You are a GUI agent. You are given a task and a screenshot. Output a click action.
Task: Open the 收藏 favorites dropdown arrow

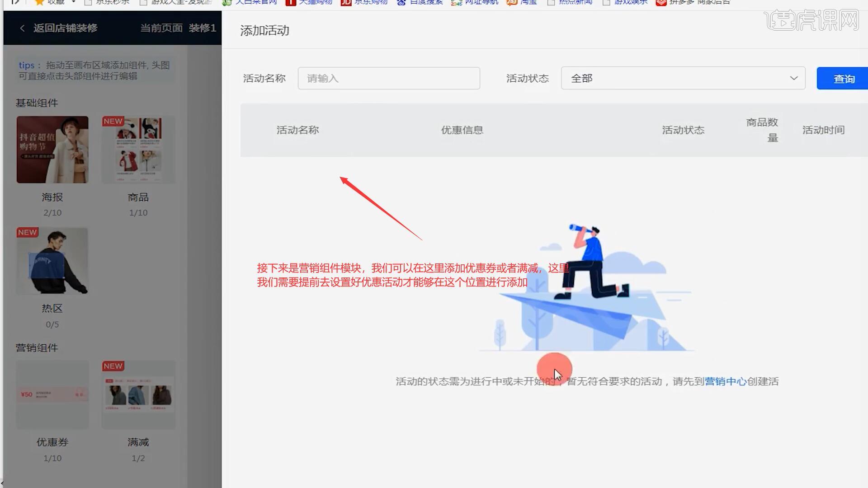pyautogui.click(x=73, y=2)
